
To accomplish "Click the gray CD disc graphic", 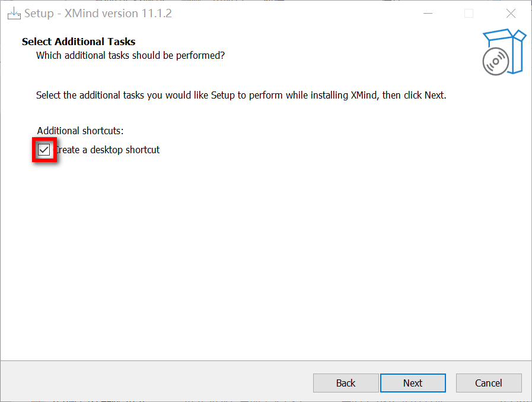I will [496, 62].
